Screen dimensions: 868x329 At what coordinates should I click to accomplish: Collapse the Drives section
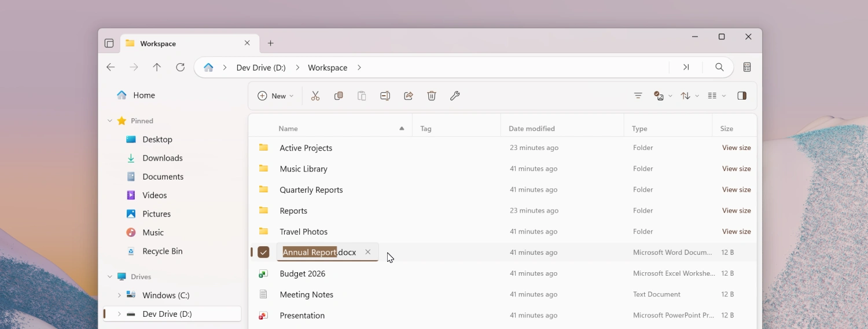coord(110,277)
